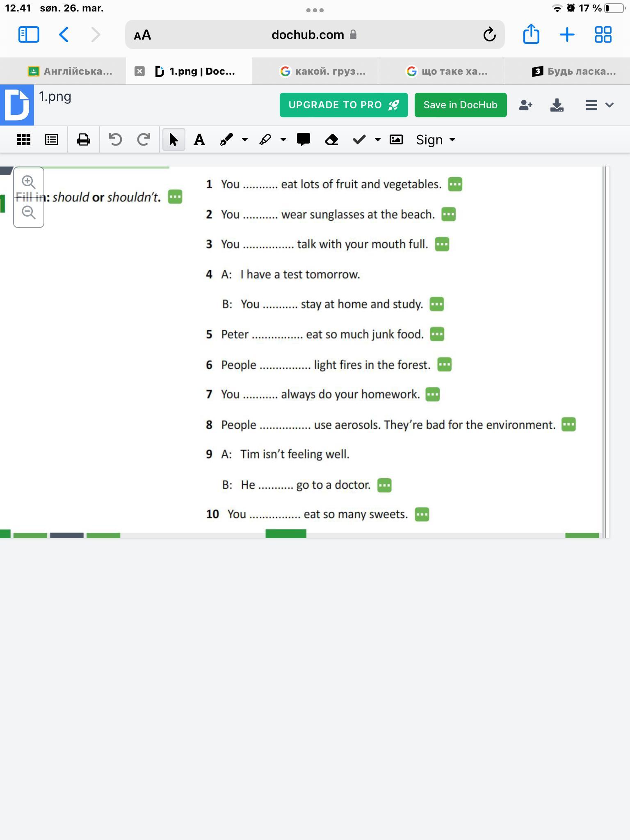Open the AA reader text options
This screenshot has width=630, height=840.
[142, 35]
